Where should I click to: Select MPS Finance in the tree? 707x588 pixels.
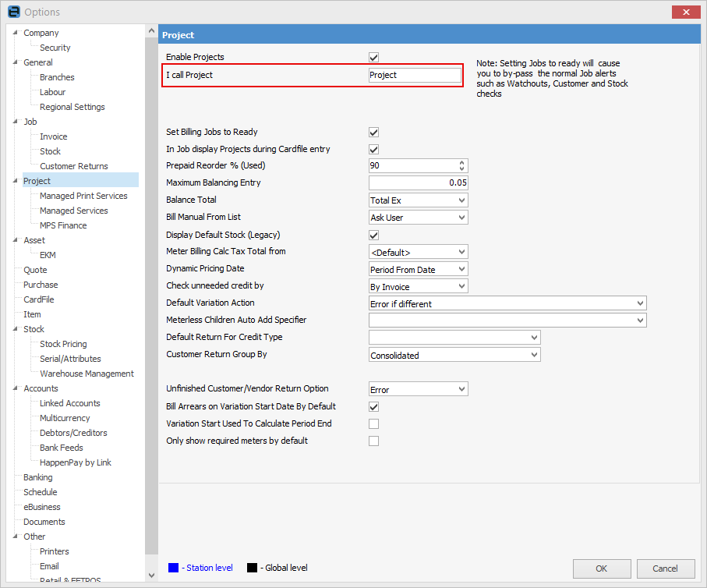[63, 225]
